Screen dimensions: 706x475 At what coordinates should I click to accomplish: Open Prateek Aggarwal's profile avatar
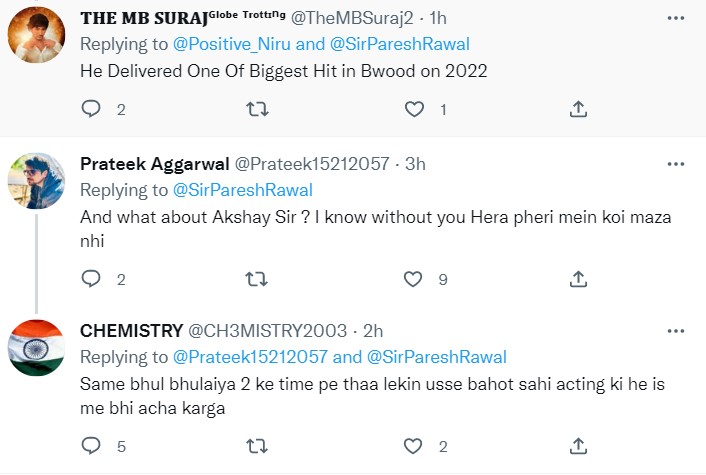37,183
